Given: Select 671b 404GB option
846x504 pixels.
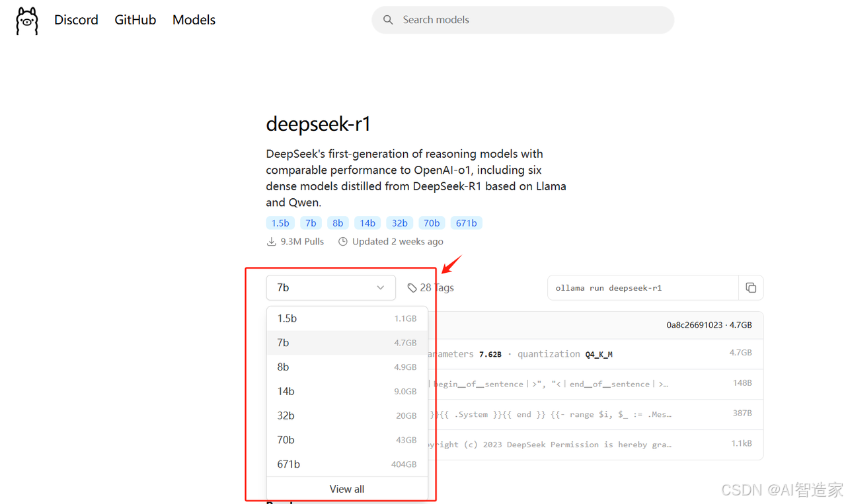Looking at the screenshot, I should click(x=347, y=464).
